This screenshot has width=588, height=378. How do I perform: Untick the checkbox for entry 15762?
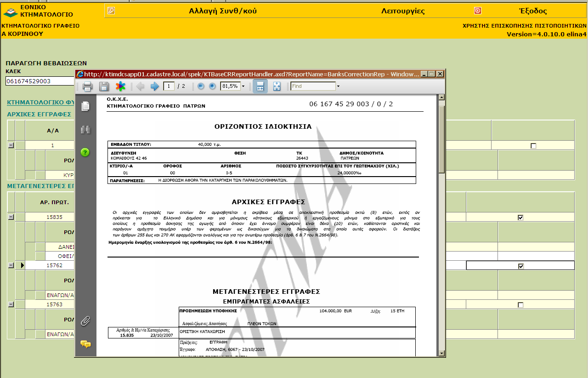point(520,266)
